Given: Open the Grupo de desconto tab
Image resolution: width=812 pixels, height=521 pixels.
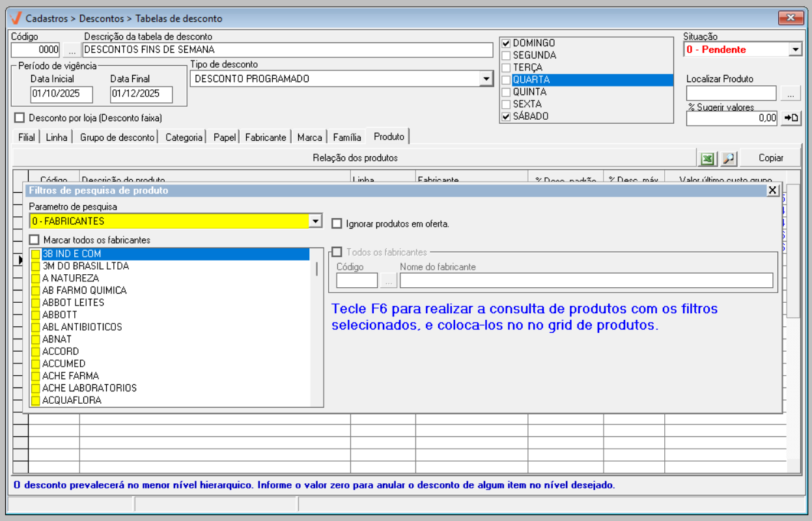Looking at the screenshot, I should click(117, 137).
